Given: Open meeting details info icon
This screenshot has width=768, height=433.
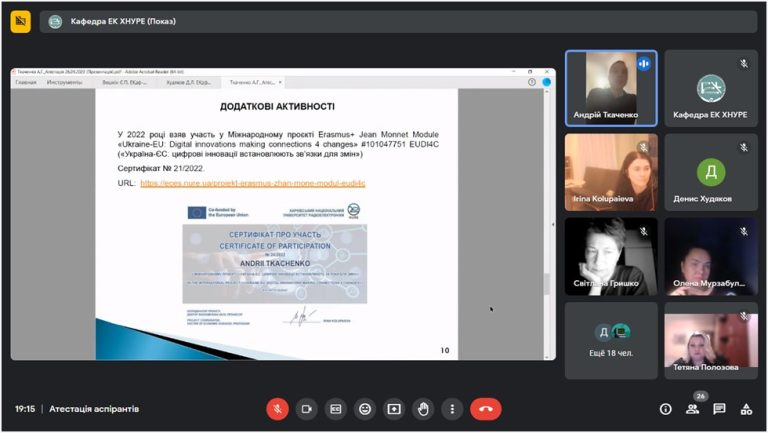Looking at the screenshot, I should pyautogui.click(x=665, y=409).
